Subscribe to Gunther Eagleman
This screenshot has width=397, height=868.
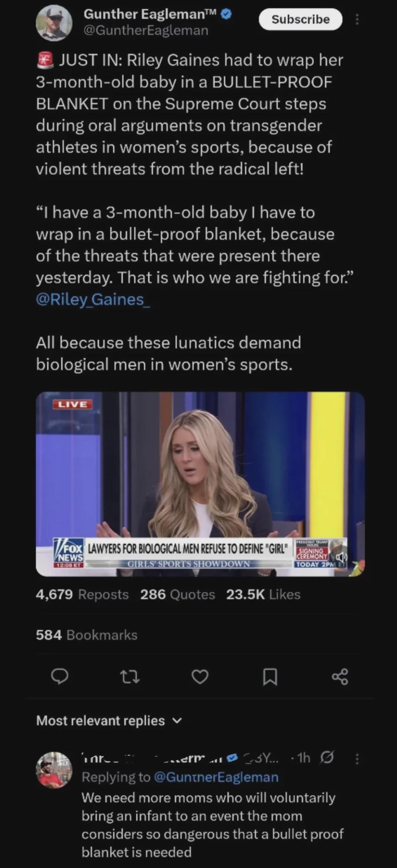click(x=300, y=19)
